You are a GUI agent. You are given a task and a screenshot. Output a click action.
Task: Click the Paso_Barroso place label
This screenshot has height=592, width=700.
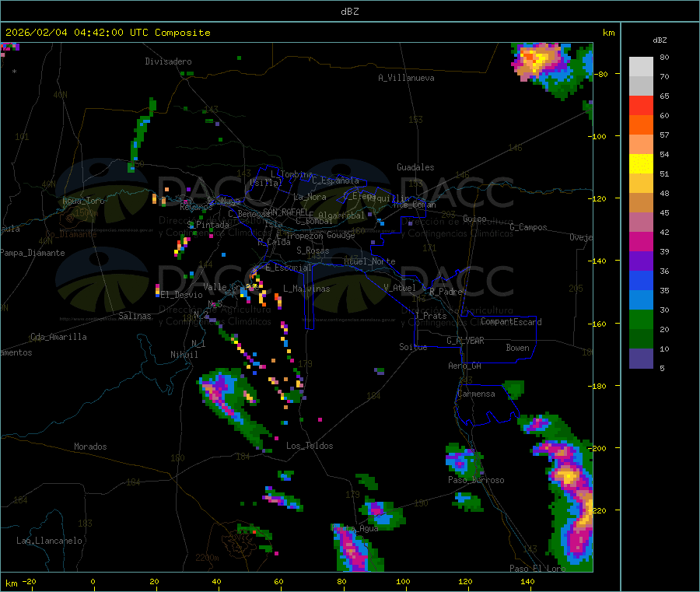coord(476,480)
